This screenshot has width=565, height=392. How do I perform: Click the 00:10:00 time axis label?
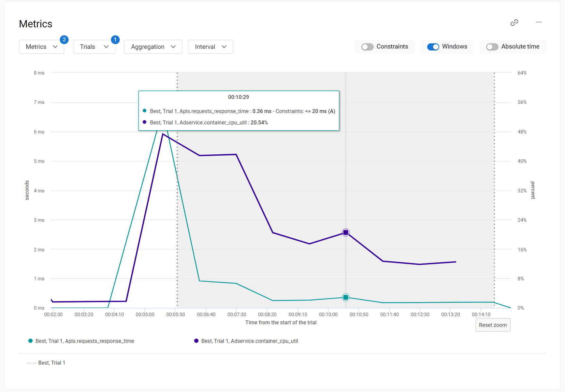(328, 314)
